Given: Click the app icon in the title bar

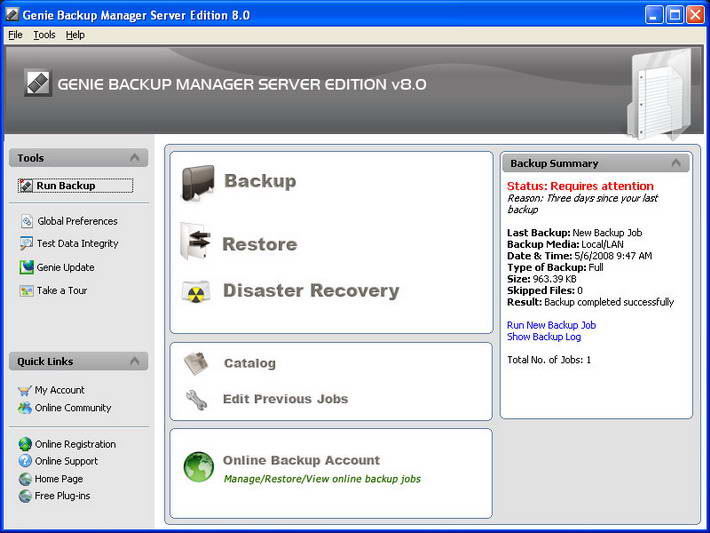Looking at the screenshot, I should click(x=12, y=15).
